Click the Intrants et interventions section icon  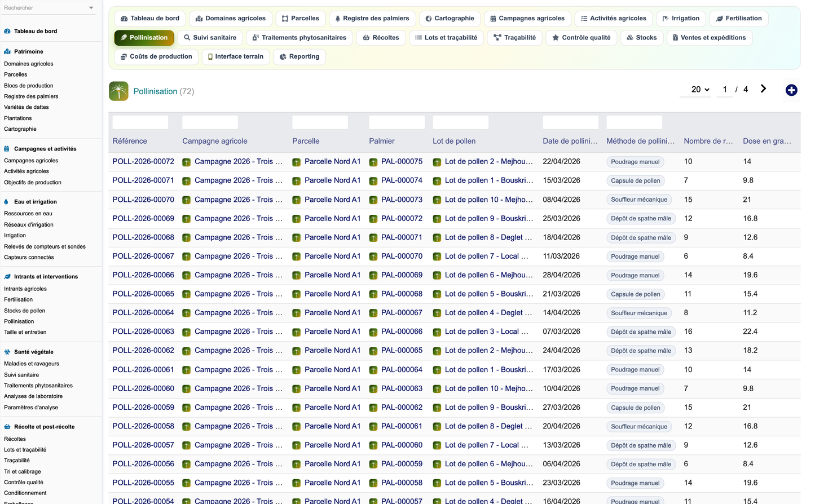7,277
